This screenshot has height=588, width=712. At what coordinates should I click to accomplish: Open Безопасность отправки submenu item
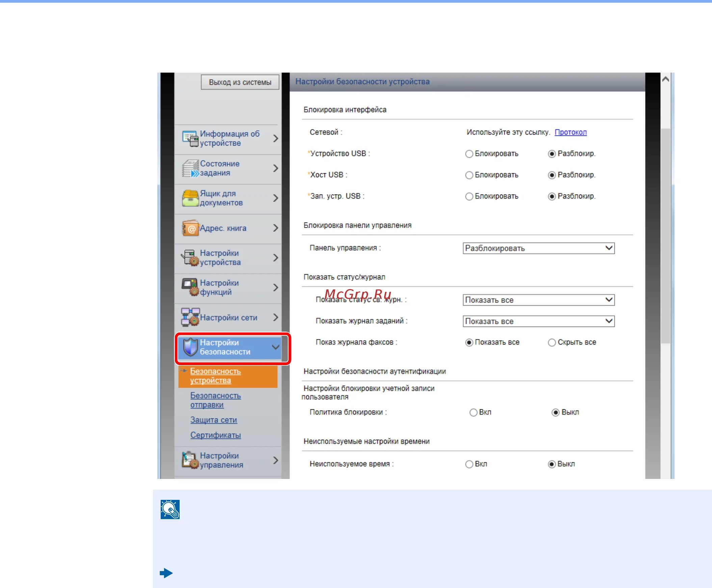click(215, 400)
